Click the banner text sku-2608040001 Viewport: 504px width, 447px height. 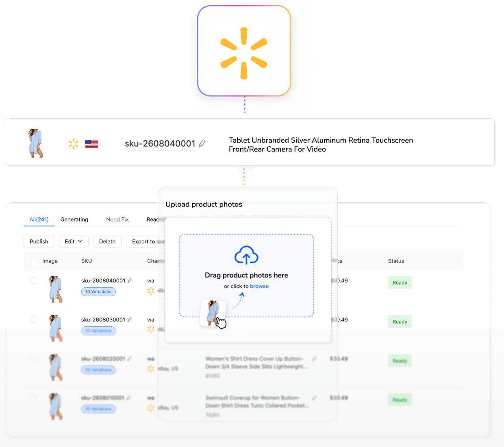160,143
